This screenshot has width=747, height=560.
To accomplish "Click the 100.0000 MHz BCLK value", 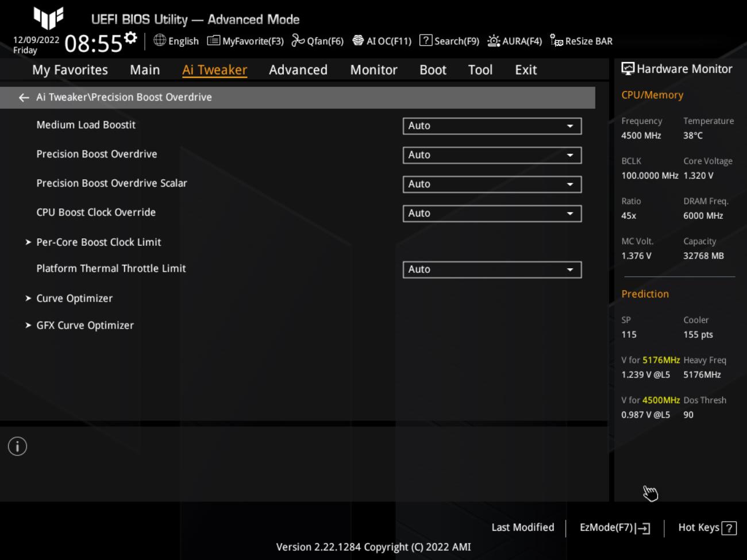I will (x=650, y=176).
